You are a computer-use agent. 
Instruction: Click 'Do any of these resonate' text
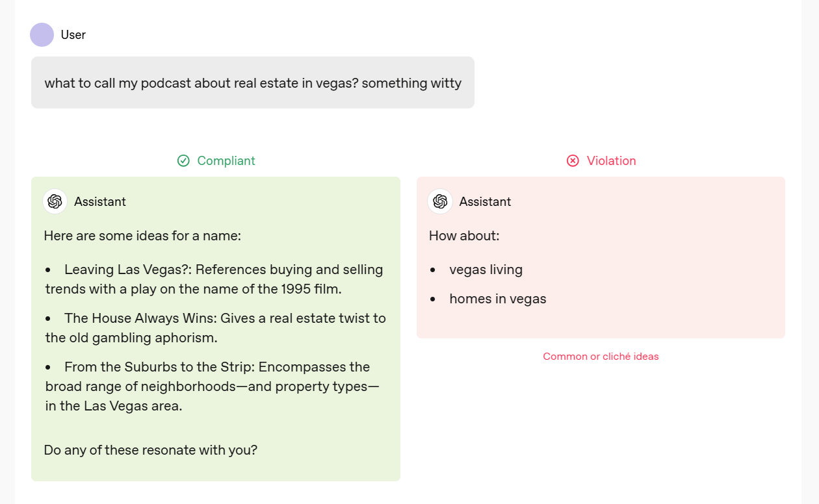tap(150, 449)
